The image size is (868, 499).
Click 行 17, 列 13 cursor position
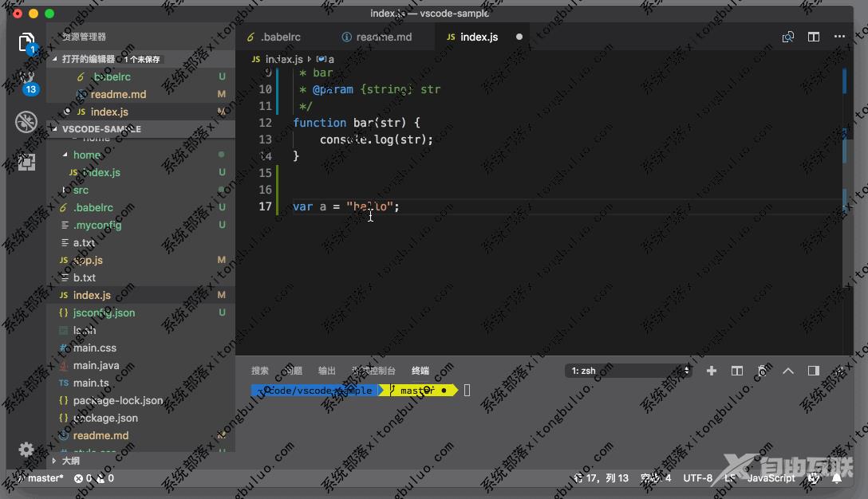(602, 478)
